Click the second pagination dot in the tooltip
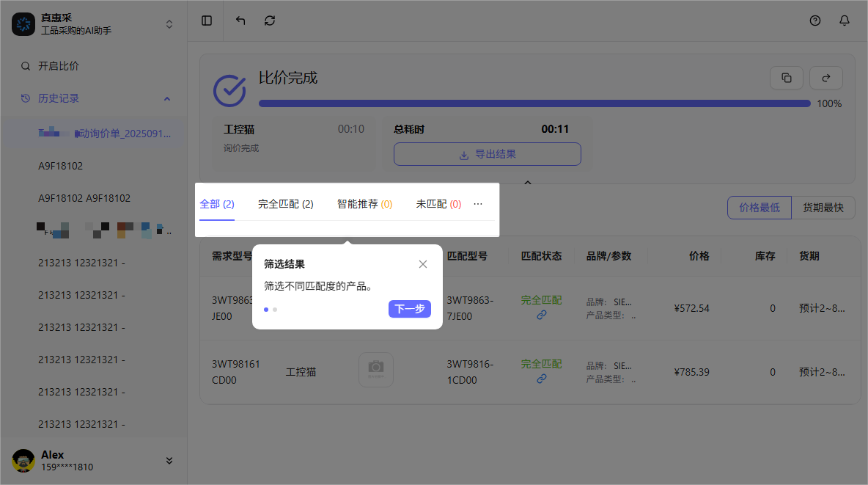 click(x=274, y=310)
